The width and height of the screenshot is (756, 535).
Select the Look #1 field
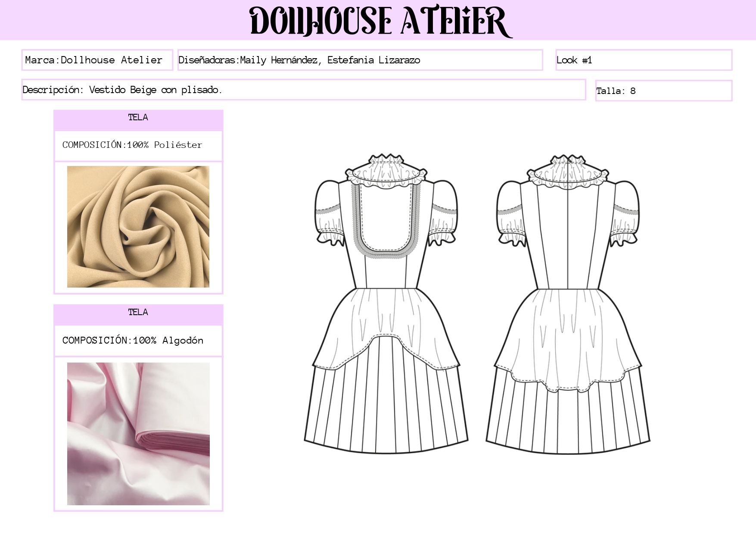click(x=644, y=60)
